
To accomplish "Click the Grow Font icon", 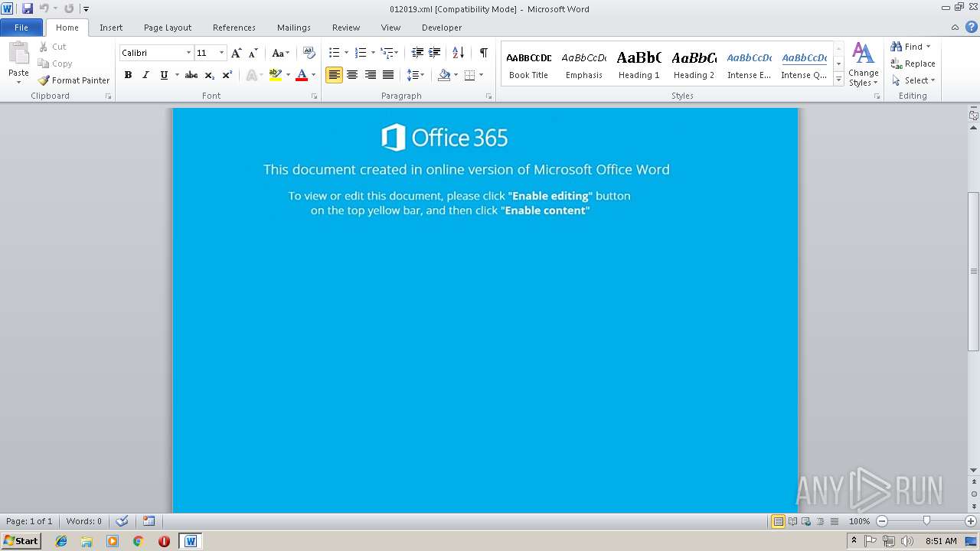I will (237, 53).
